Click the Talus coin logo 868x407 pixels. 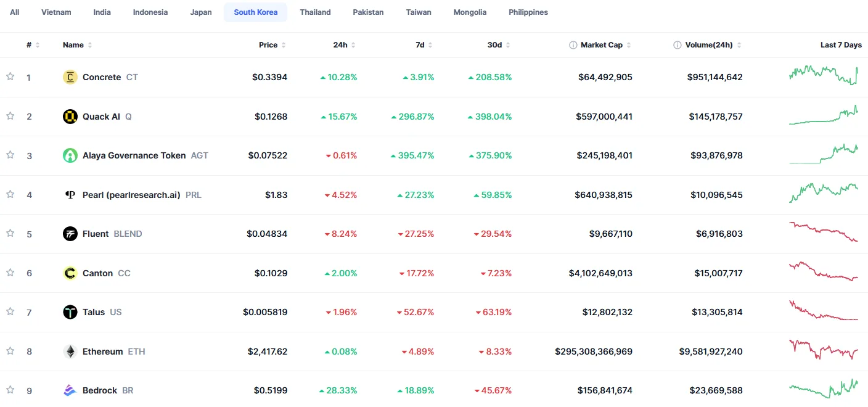(x=70, y=312)
